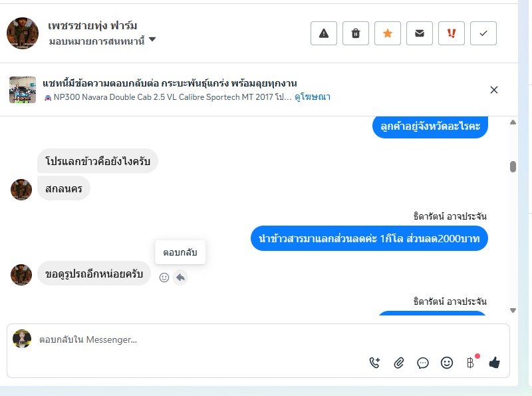Mark conversation unread with envelope icon
Image resolution: width=532 pixels, height=396 pixels.
click(420, 33)
